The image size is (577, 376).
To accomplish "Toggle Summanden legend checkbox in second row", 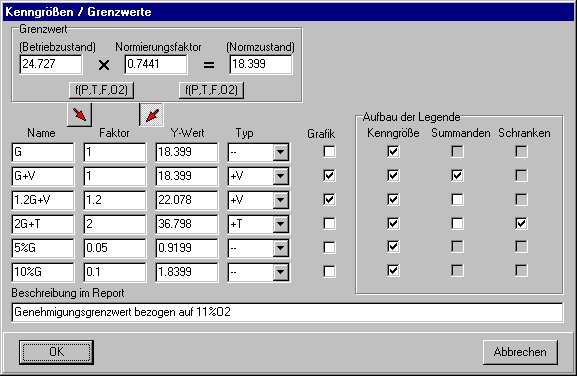I will (x=457, y=175).
